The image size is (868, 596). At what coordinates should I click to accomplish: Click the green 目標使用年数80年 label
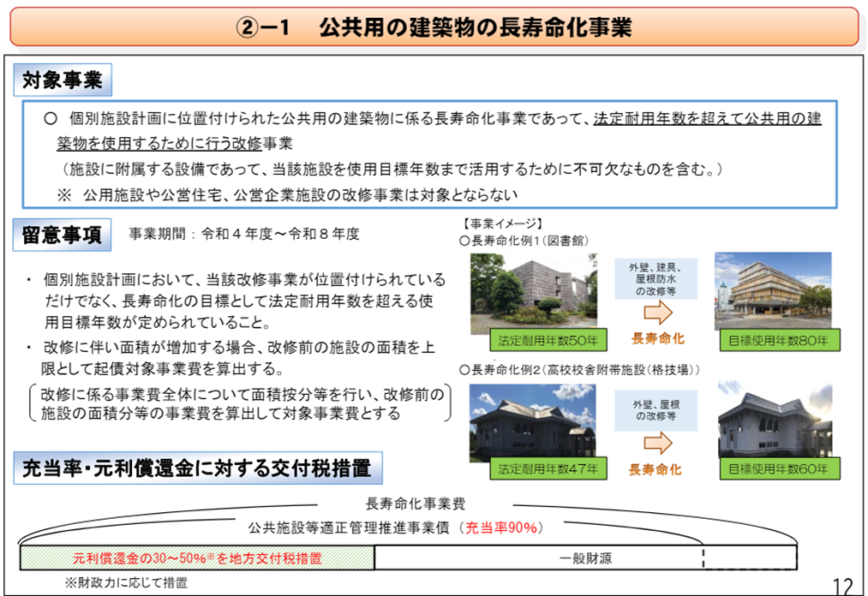coord(778,340)
